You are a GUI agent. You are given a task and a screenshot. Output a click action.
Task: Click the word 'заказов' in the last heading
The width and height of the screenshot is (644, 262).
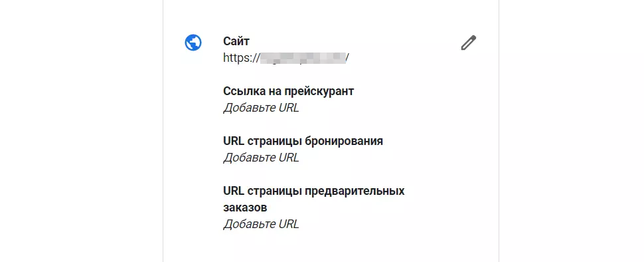(245, 207)
